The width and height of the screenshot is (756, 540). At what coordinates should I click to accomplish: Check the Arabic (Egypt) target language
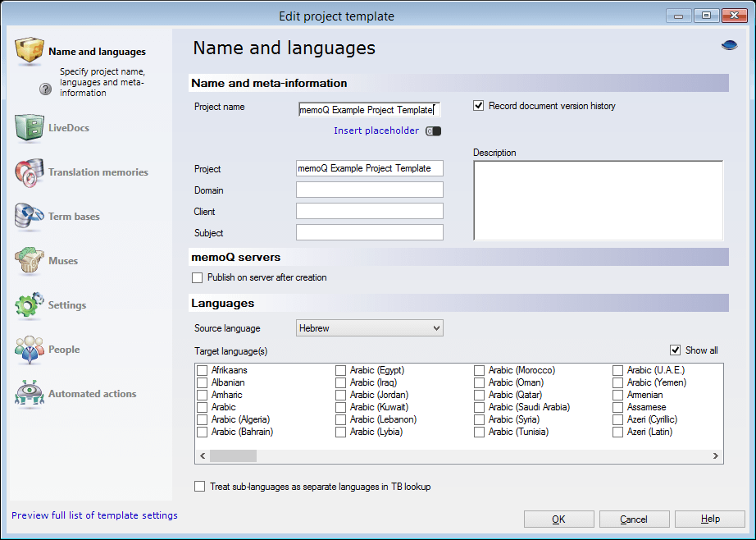(x=341, y=371)
